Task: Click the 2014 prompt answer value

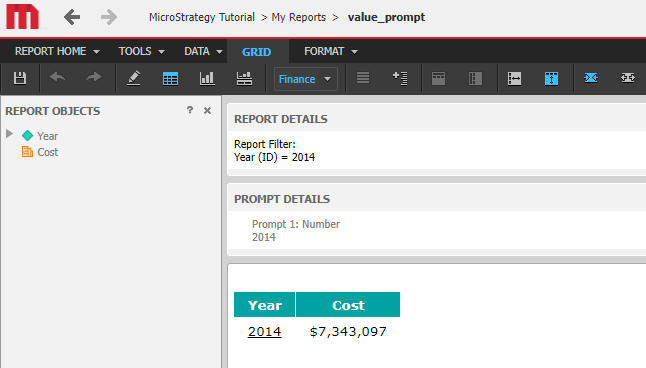Action: (x=264, y=237)
